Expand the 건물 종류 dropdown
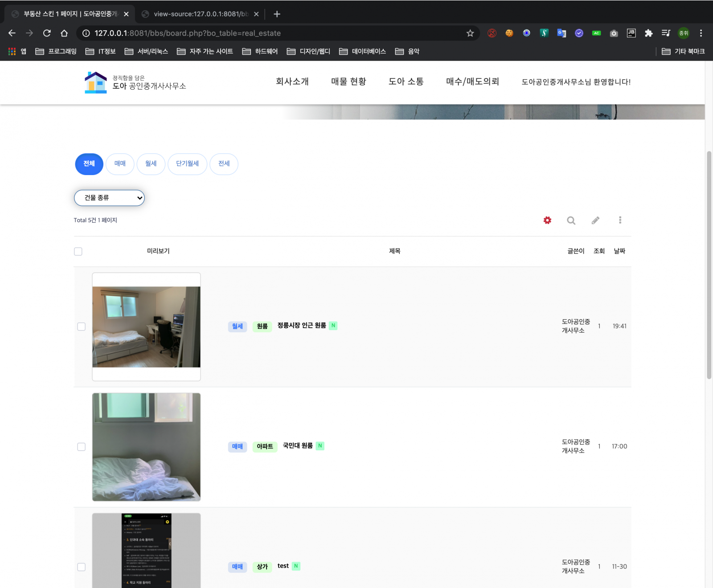Image resolution: width=713 pixels, height=588 pixels. [109, 198]
